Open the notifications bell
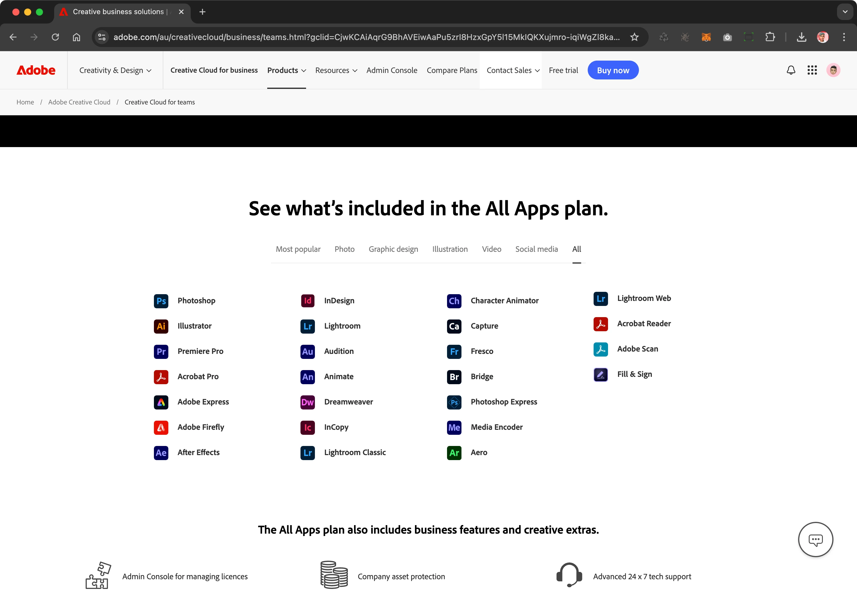857x616 pixels. point(790,70)
